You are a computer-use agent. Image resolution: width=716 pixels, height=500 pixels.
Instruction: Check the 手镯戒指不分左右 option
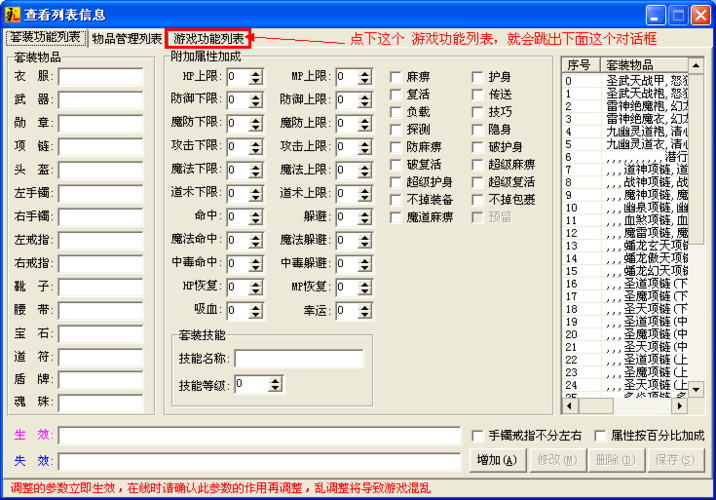[479, 436]
